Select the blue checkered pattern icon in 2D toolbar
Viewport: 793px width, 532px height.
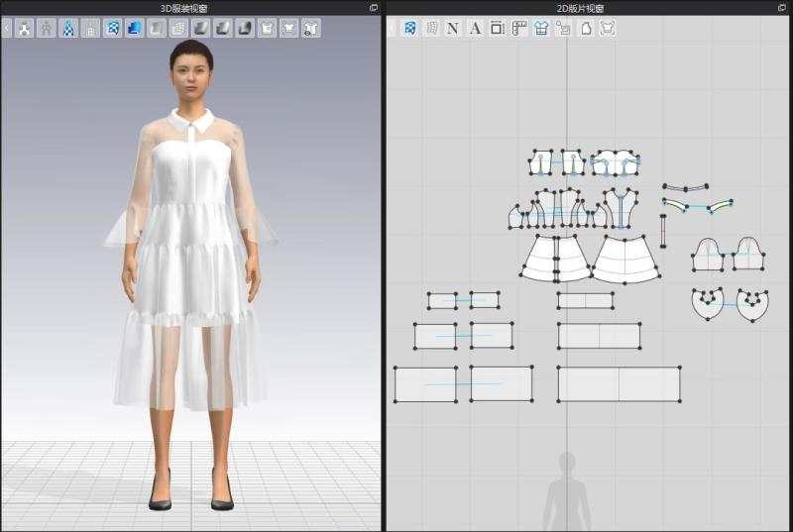[409, 28]
